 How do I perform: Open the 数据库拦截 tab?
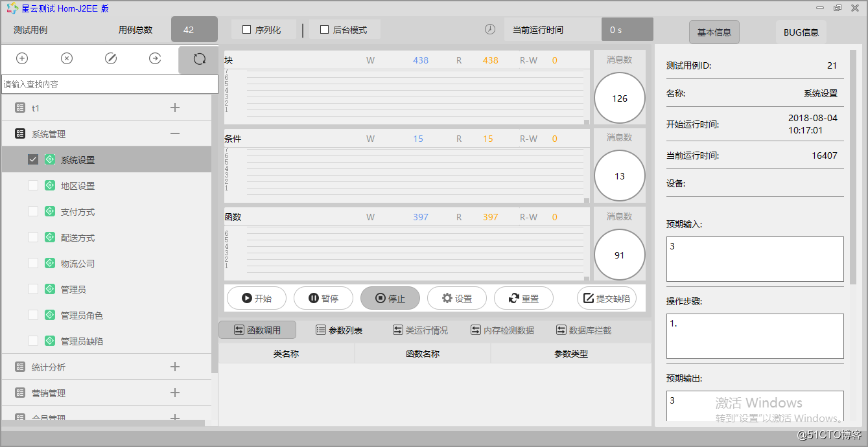(x=583, y=330)
